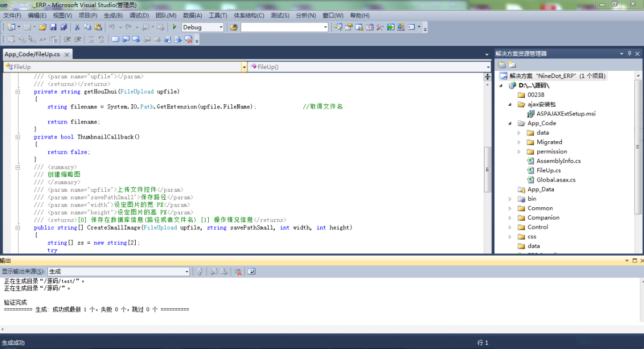The image size is (644, 349).
Task: Open the 编辑(E) menu
Action: [x=37, y=16]
